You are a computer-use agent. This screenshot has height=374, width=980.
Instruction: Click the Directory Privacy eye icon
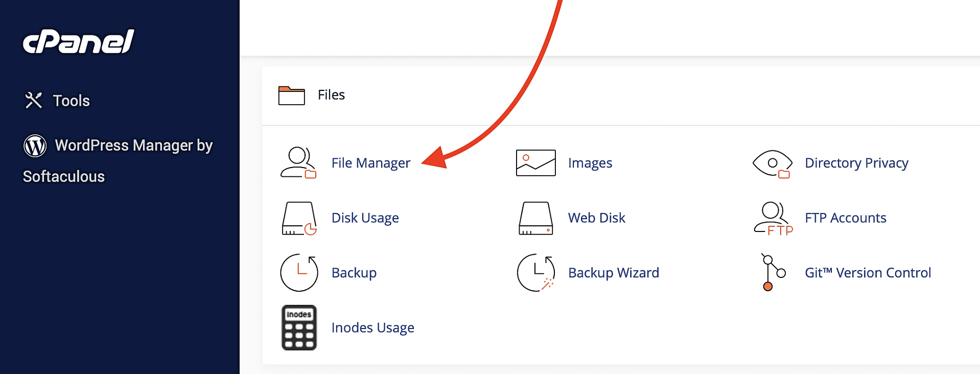[773, 163]
